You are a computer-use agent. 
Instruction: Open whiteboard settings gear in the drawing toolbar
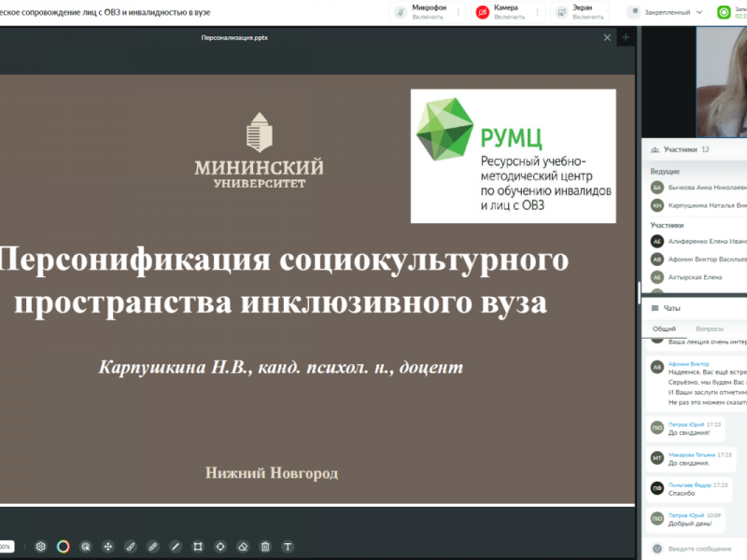[40, 546]
